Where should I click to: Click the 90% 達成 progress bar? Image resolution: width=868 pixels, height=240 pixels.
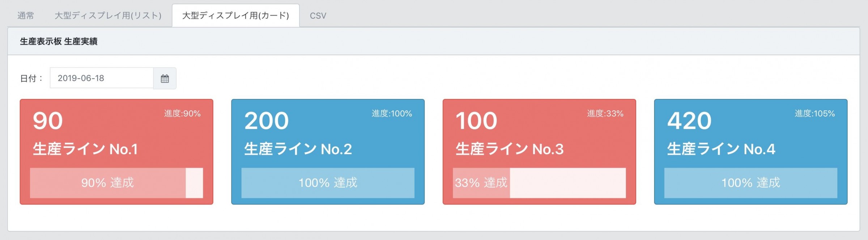(116, 183)
